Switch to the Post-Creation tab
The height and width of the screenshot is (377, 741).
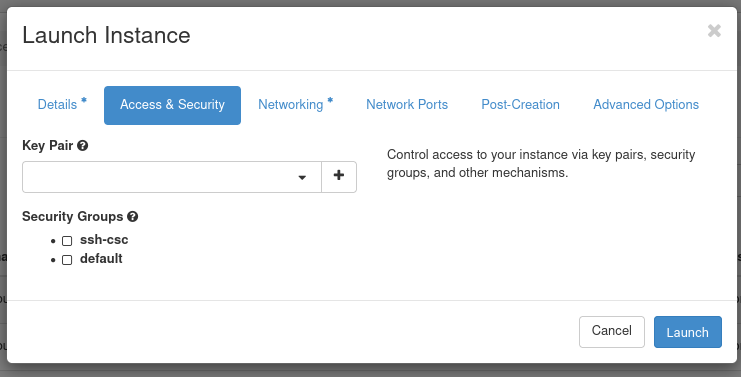pos(520,105)
